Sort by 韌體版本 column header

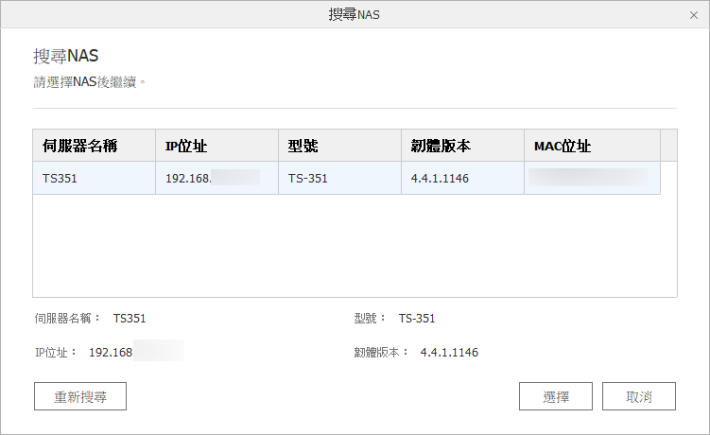pos(463,145)
